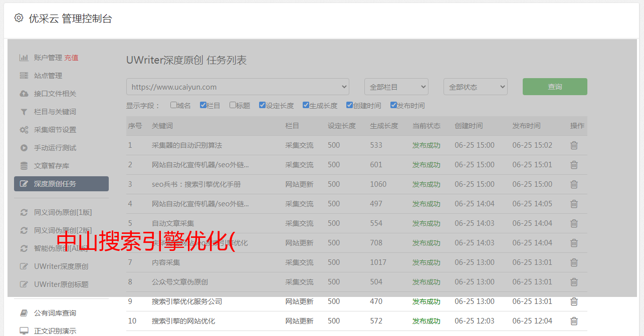Click the 发布时间 column header
This screenshot has height=336, width=644.
coord(526,126)
